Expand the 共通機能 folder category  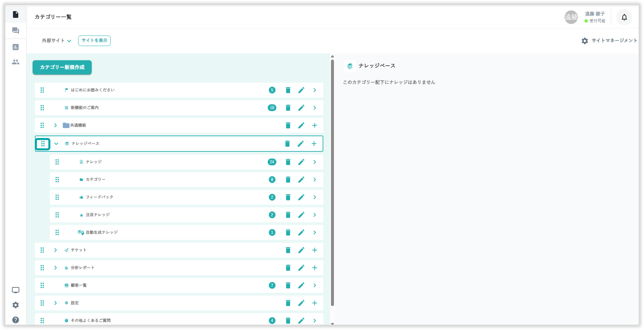[56, 125]
